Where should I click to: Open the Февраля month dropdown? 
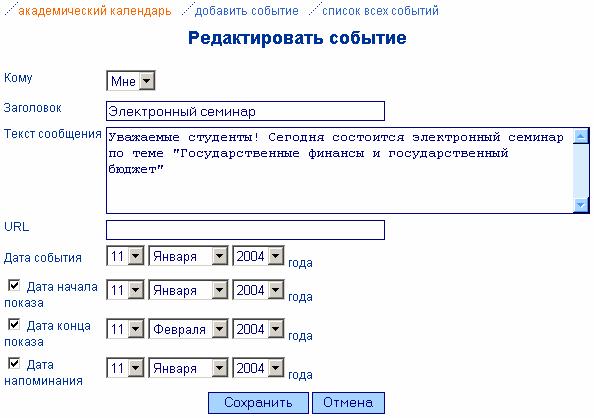[188, 329]
